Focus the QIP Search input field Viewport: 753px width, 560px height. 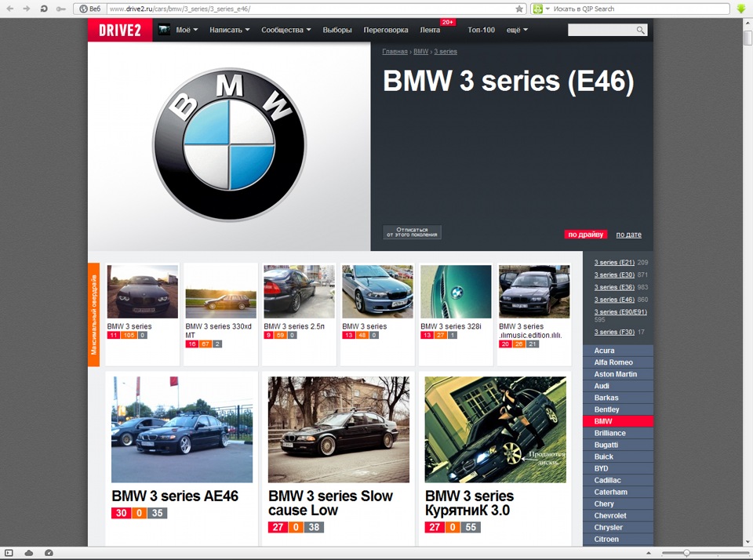click(640, 9)
